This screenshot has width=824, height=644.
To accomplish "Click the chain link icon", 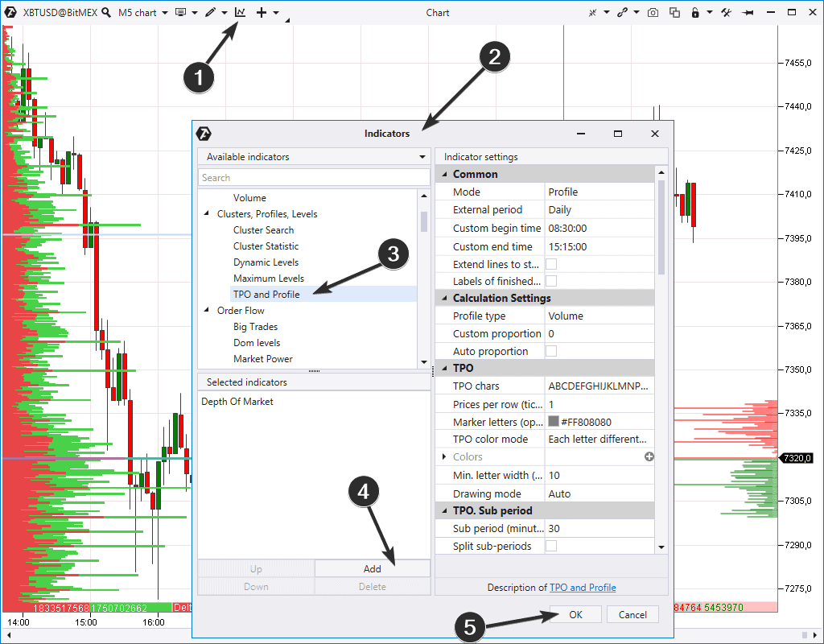I will (622, 13).
